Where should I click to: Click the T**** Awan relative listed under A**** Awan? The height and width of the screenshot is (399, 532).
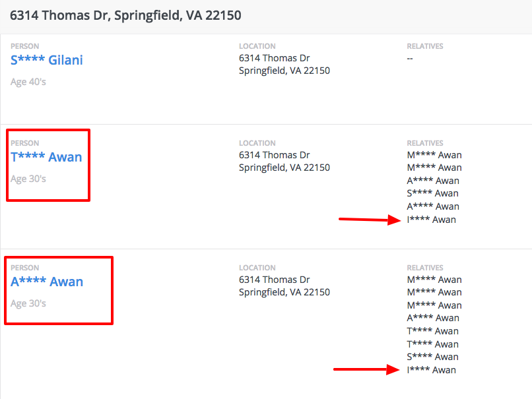tap(432, 330)
